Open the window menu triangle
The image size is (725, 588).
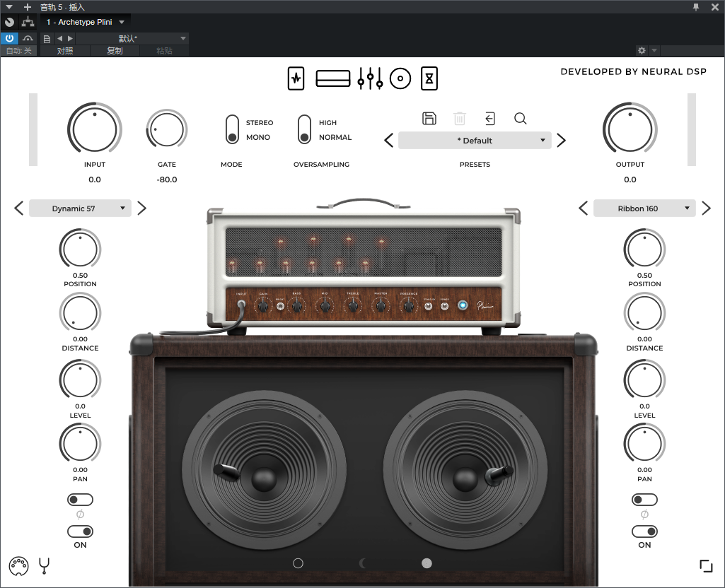[x=8, y=7]
